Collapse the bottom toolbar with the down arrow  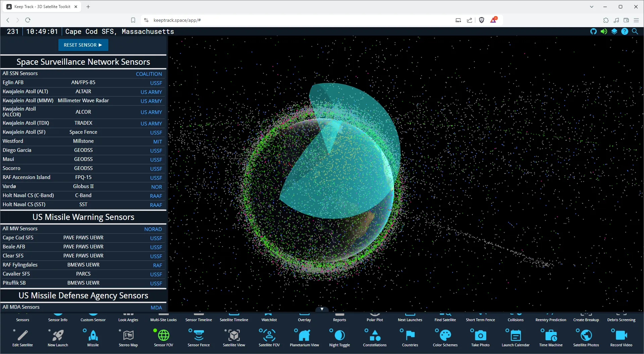point(322,309)
